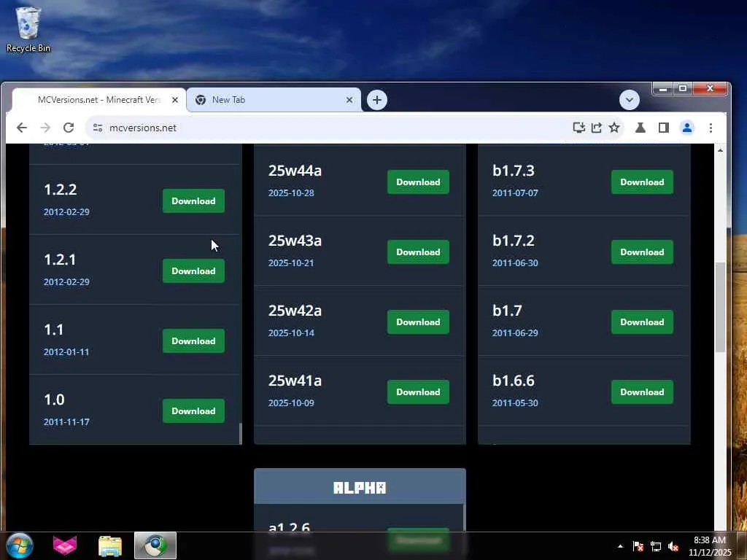
Task: Select the date 2012-02-29 under 1.2.1
Action: tap(66, 282)
